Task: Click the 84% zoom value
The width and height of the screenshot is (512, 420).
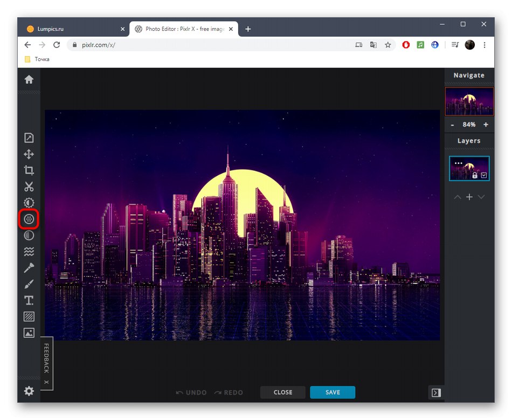Action: 469,125
